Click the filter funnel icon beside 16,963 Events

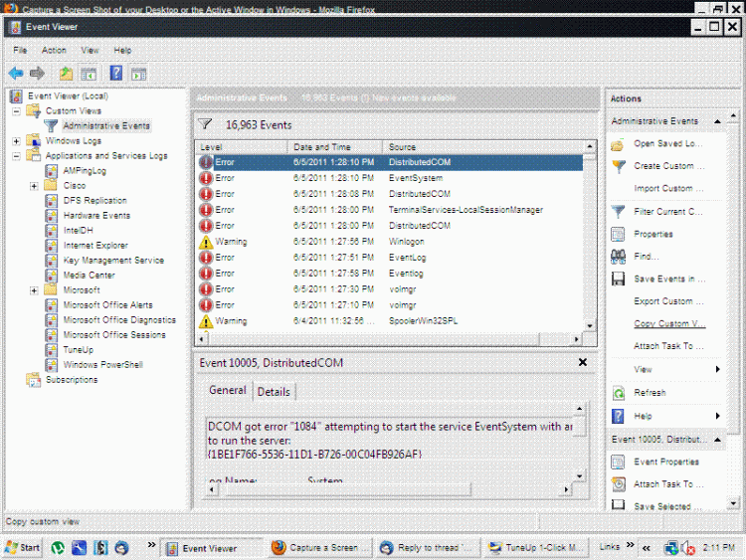coord(205,124)
